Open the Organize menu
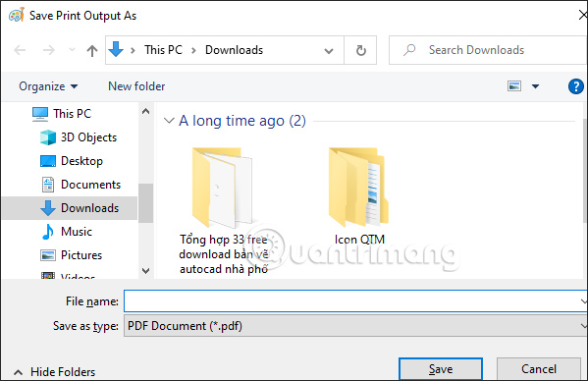This screenshot has width=588, height=381. tap(48, 86)
